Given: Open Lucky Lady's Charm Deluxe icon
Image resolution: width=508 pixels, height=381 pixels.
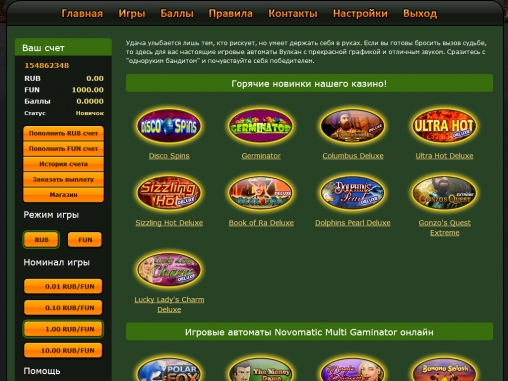Looking at the screenshot, I should (x=169, y=269).
